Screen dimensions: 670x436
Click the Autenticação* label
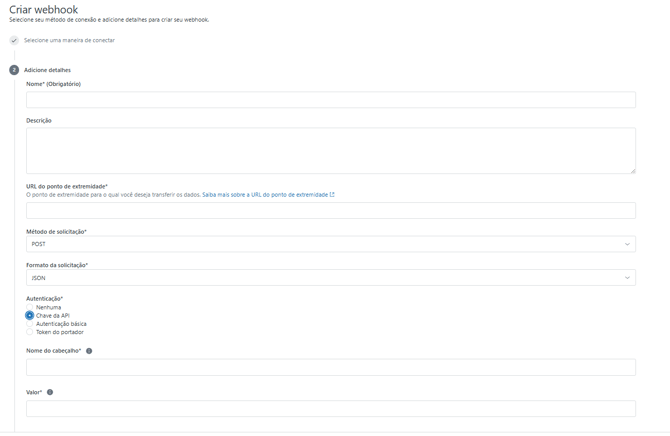tap(44, 299)
